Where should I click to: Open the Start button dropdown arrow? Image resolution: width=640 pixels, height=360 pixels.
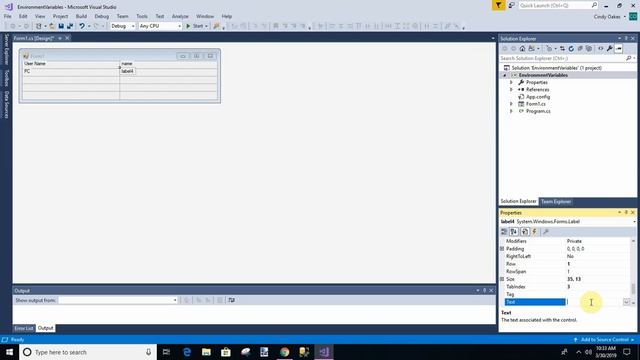coord(207,26)
